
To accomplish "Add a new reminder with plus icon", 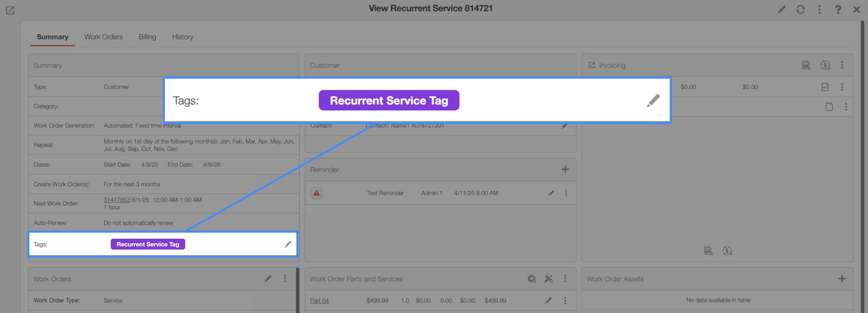I will pos(565,169).
